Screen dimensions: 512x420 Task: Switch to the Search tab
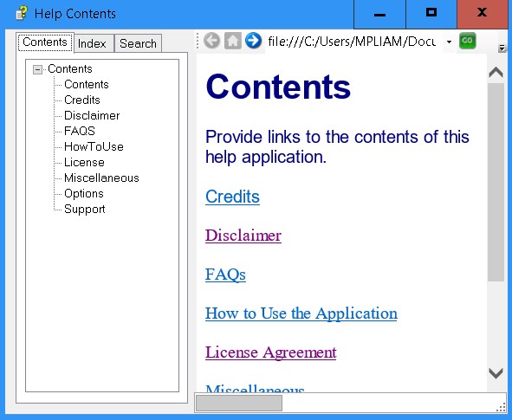pos(138,43)
